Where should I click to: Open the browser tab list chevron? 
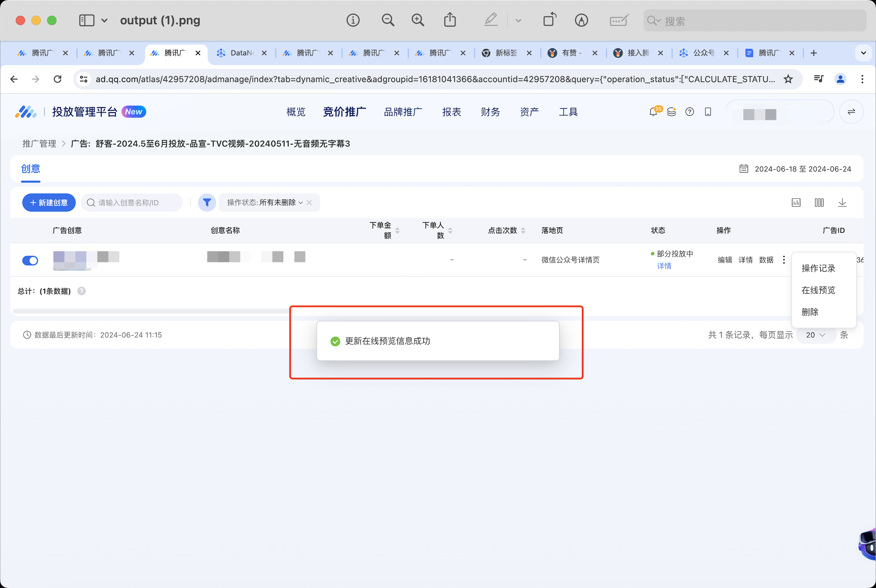pyautogui.click(x=863, y=53)
